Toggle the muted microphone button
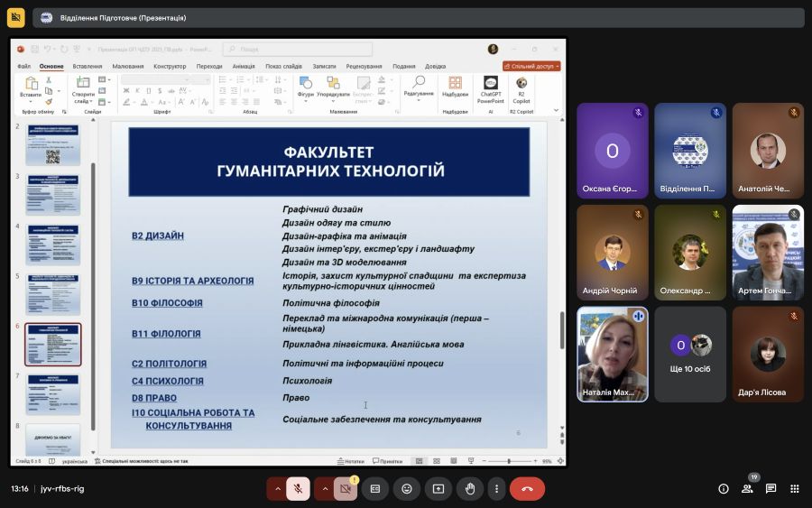812x508 pixels. coord(298,488)
